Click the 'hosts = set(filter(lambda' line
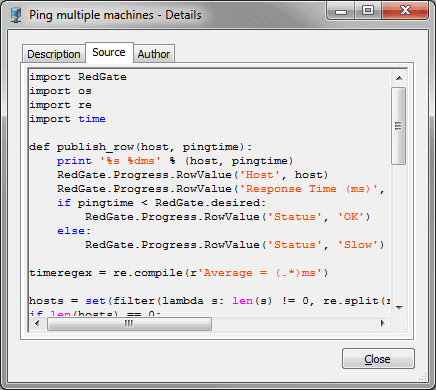436x390 pixels. pyautogui.click(x=210, y=301)
